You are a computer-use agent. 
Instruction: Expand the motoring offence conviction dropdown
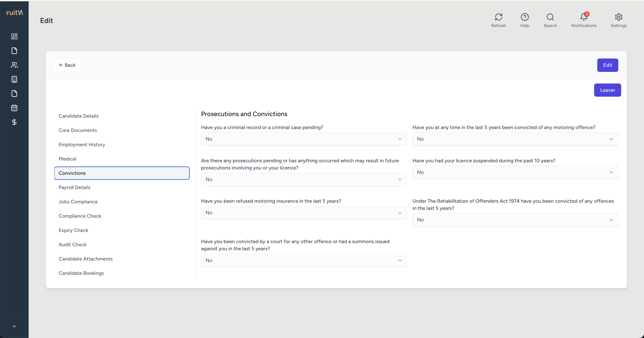(515, 139)
